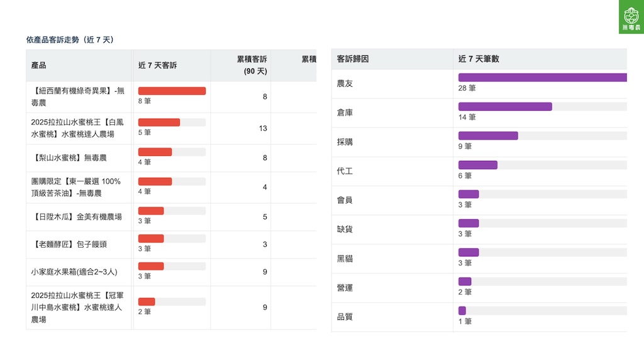Click the purple 9 筆 bar for 採購
Screen dimensions: 644x362
[488, 136]
